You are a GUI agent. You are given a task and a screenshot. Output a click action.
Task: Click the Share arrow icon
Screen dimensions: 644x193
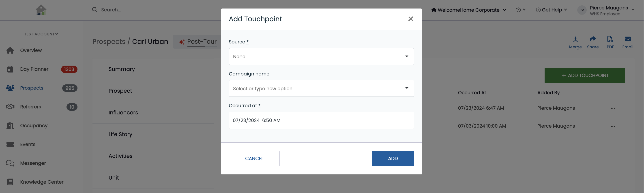point(593,39)
